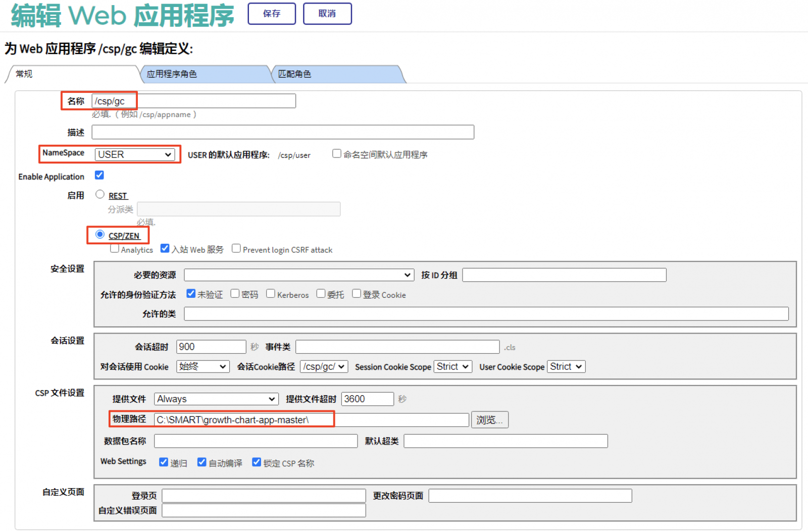Tick the Kerberos authentication checkbox
This screenshot has width=808, height=532.
(x=271, y=294)
